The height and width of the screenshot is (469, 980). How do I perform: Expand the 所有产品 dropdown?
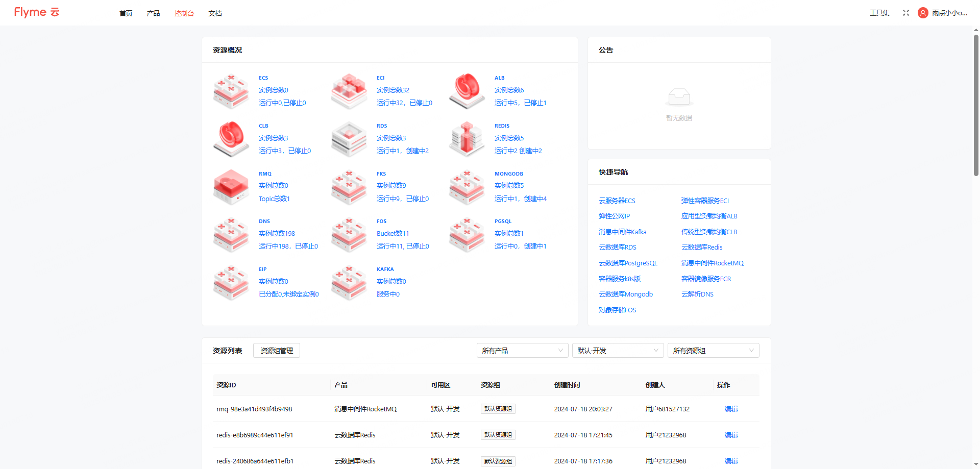pyautogui.click(x=522, y=351)
